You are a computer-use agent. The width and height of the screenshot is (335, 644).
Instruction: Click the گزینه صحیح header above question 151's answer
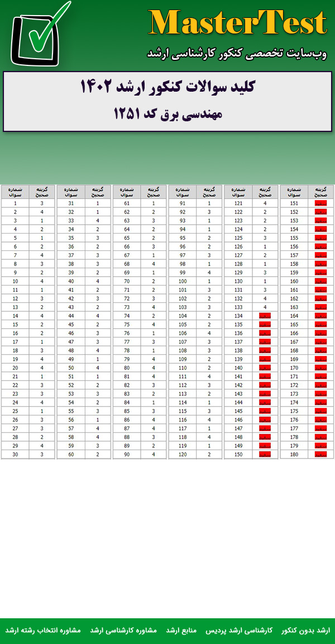pos(320,192)
